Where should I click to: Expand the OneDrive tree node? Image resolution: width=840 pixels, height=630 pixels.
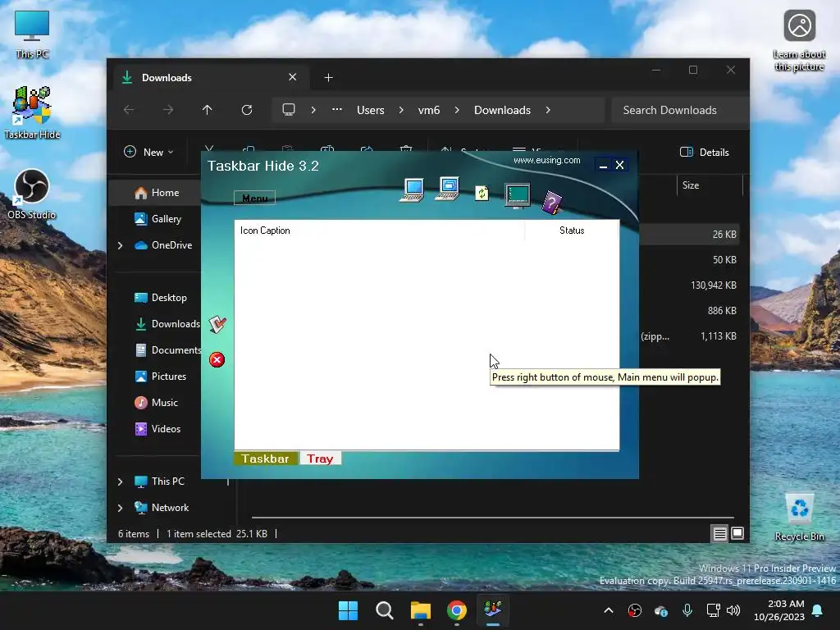[120, 245]
